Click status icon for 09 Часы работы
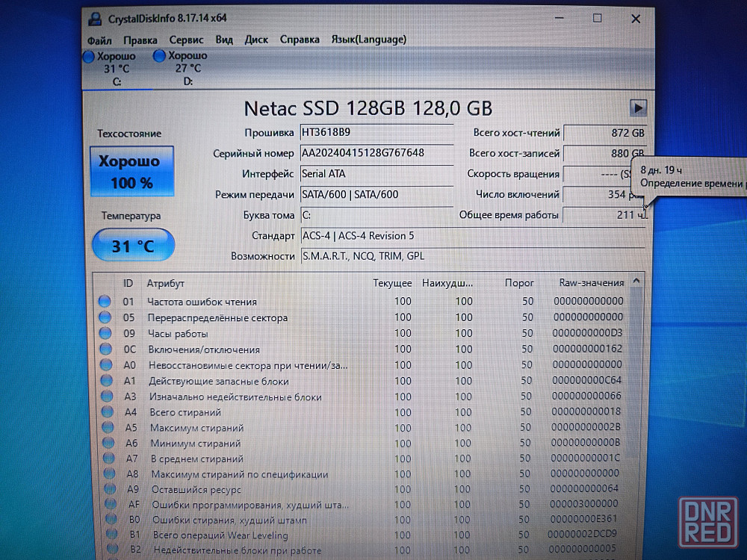This screenshot has width=747, height=560. pyautogui.click(x=106, y=333)
